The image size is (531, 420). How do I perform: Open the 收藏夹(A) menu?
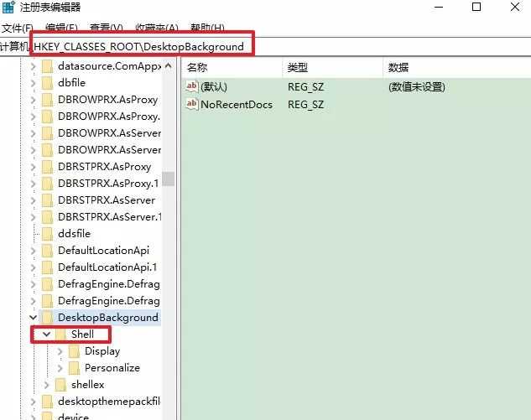157,28
